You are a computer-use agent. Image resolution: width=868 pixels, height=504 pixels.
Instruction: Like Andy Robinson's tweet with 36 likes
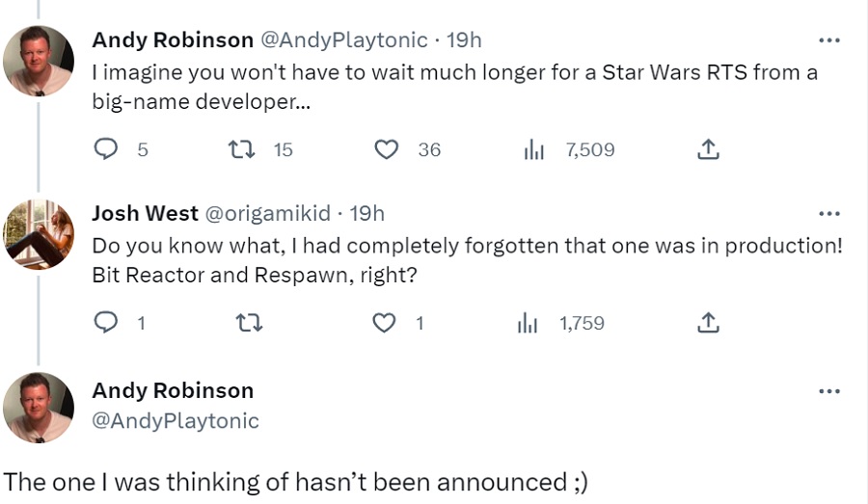coord(387,149)
